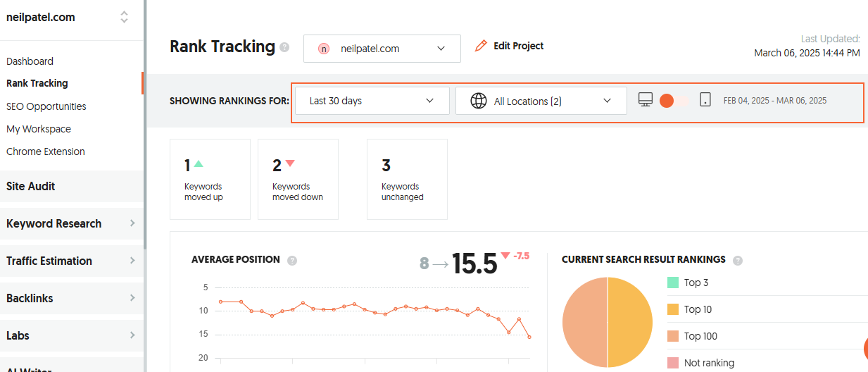
Task: Select the desktop monitor device icon
Action: pos(646,100)
